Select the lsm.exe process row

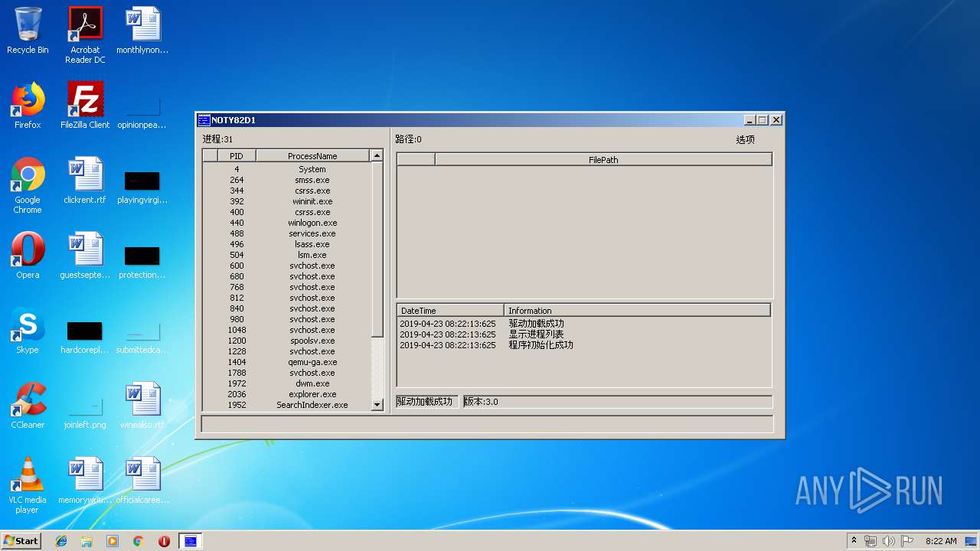(x=286, y=255)
